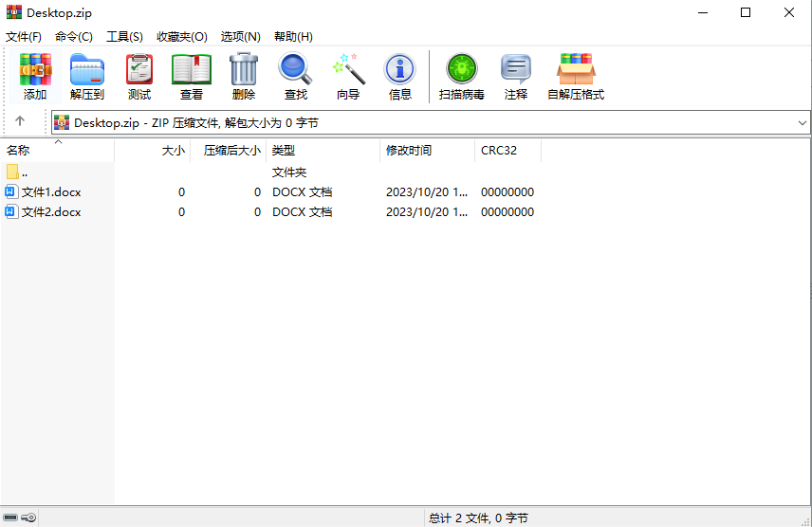
Task: Minimize the Desktop.zip window
Action: click(703, 12)
